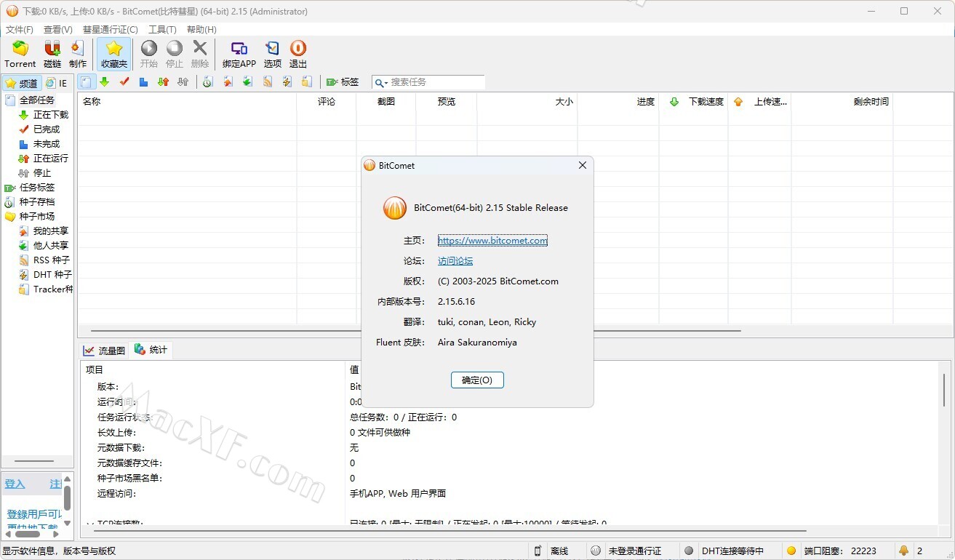Open a Torrent file via toolbar
The height and width of the screenshot is (560, 955).
[x=20, y=55]
